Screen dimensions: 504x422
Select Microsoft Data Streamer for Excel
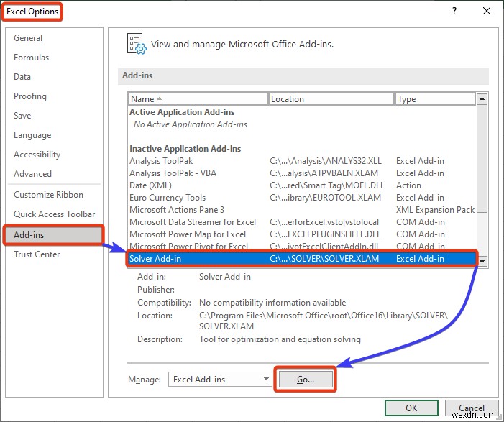(x=302, y=221)
